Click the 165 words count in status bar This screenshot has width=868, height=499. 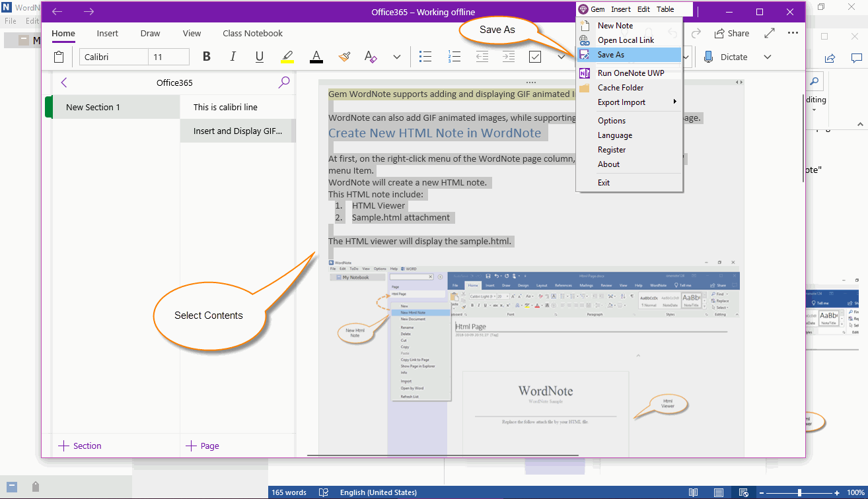pos(289,492)
